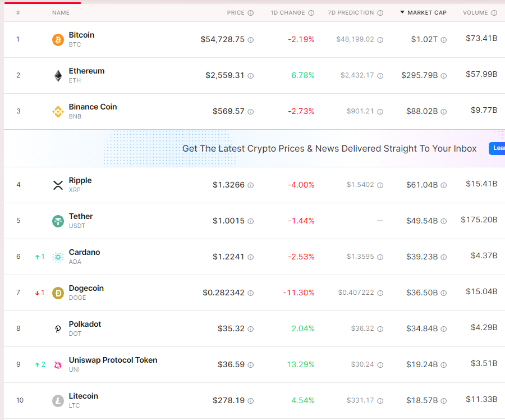Viewport: 505px width, 420px height.
Task: Open the Uniswap Protocol Token link
Action: [113, 360]
